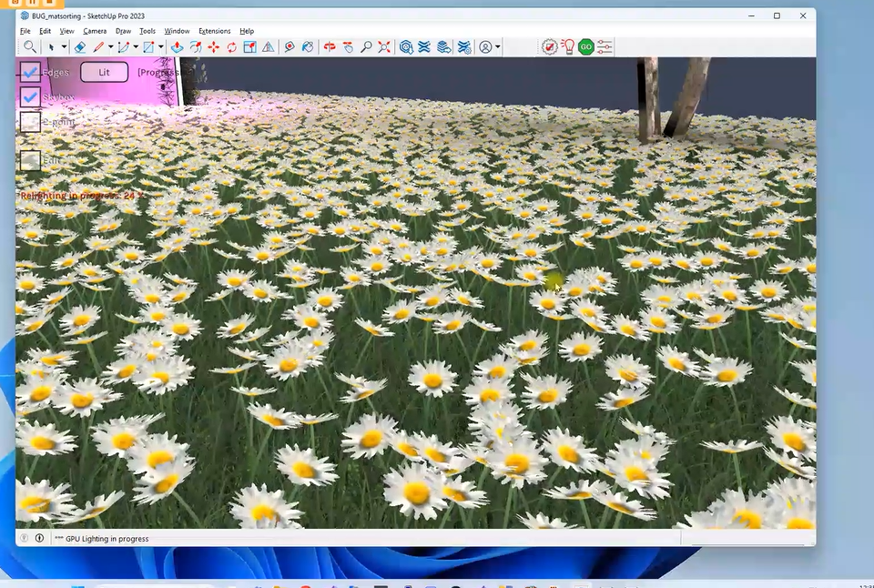
Task: Open the Extensions menu
Action: pos(214,31)
